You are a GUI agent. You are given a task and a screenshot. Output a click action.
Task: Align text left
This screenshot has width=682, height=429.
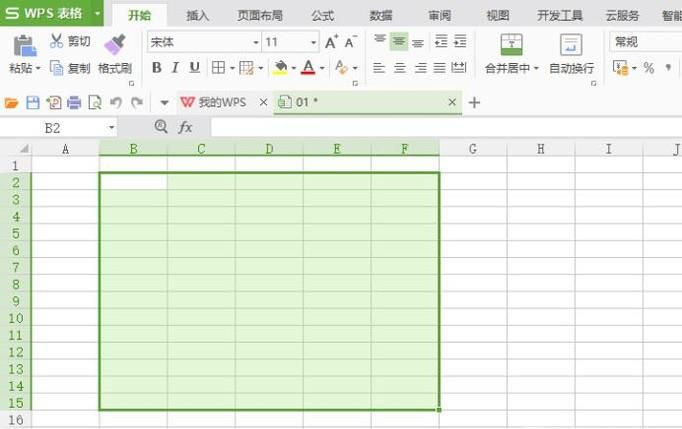pos(379,68)
